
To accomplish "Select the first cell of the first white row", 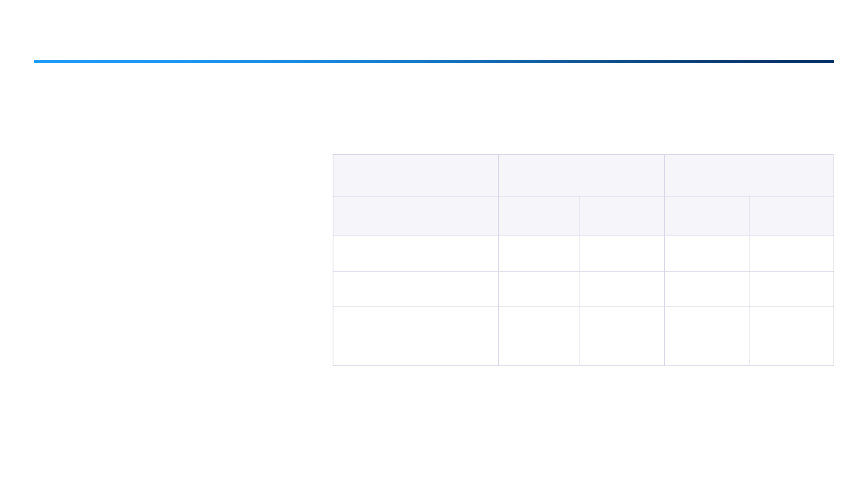I will (x=415, y=254).
